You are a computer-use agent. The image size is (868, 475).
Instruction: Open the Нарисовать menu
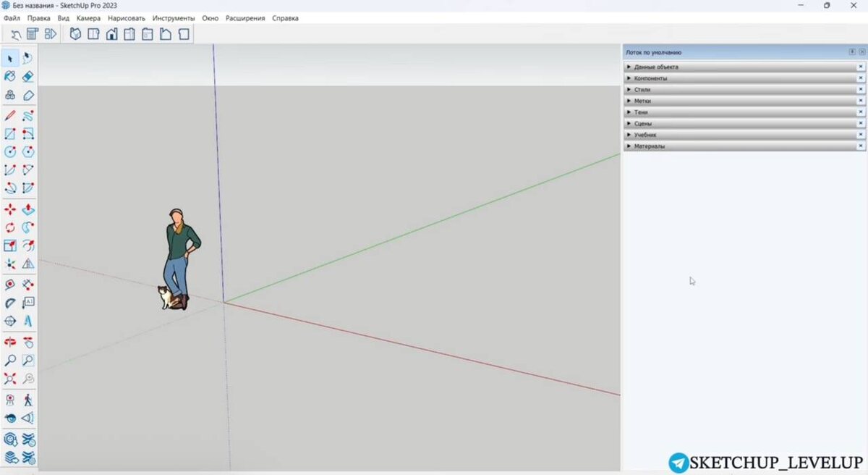coord(127,18)
